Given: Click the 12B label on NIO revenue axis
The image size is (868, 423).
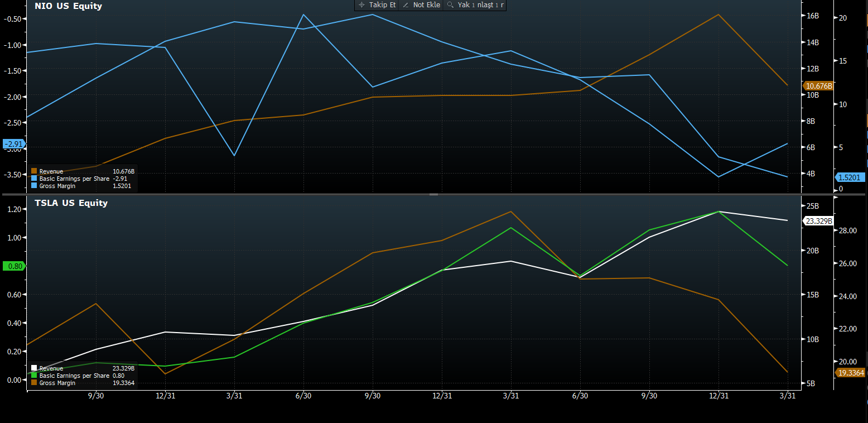Looking at the screenshot, I should pyautogui.click(x=813, y=69).
